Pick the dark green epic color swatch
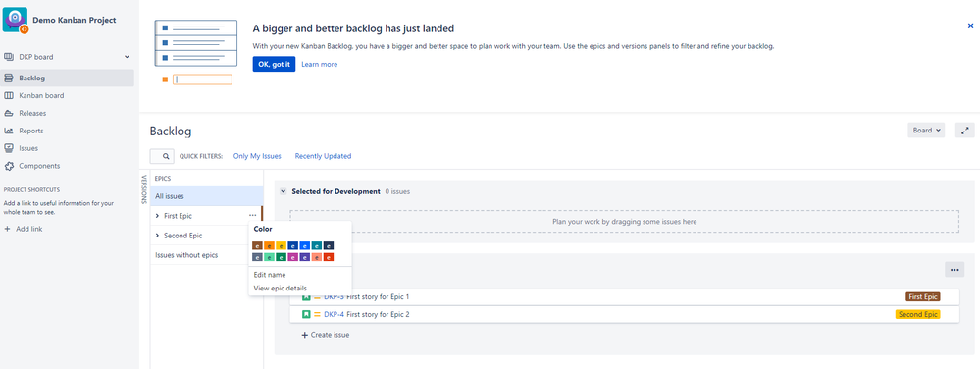 (282, 257)
